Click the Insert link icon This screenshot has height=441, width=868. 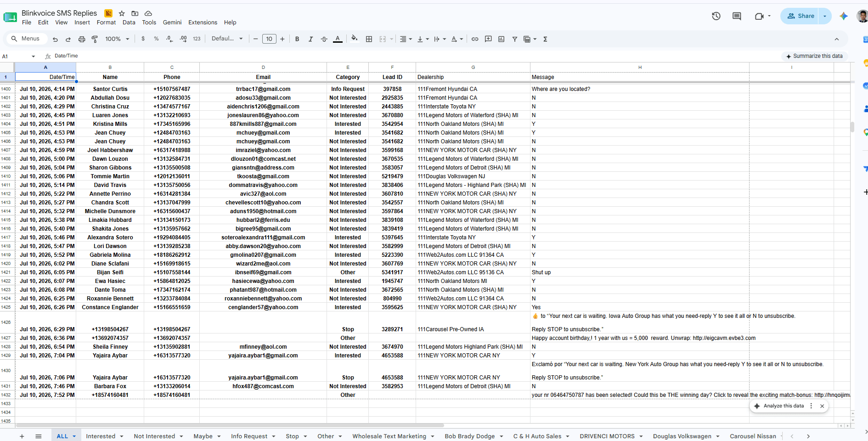coord(475,39)
